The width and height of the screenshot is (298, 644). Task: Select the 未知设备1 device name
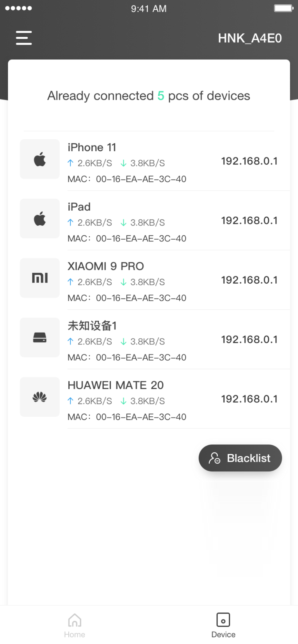[x=92, y=326]
